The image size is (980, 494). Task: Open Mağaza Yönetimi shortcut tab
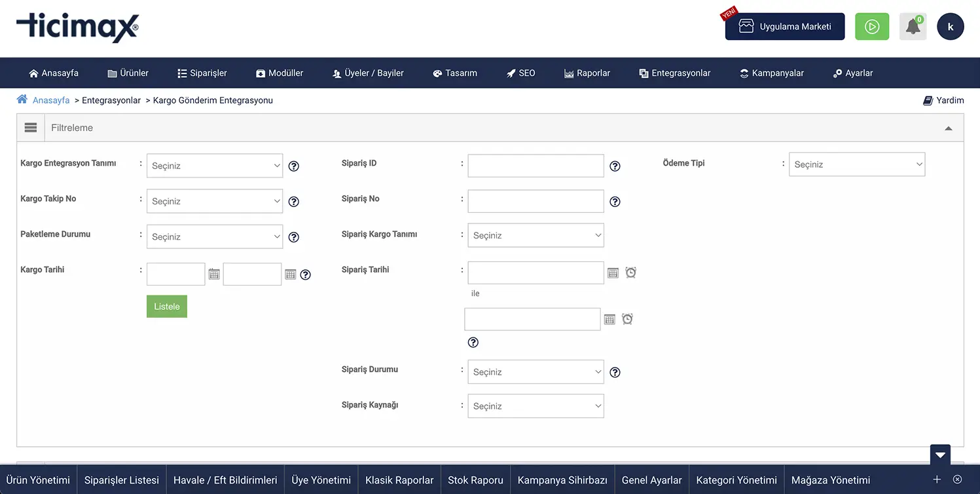pyautogui.click(x=831, y=480)
